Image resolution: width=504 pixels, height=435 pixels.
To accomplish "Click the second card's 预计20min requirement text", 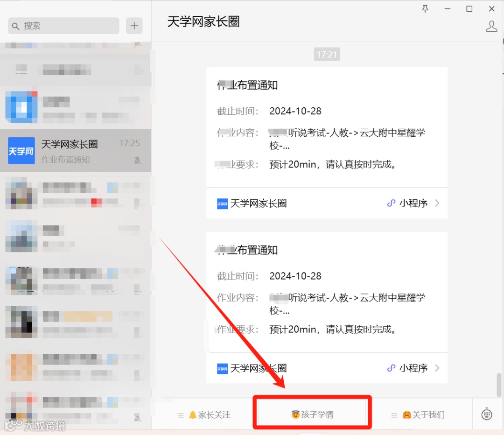I will (x=333, y=329).
